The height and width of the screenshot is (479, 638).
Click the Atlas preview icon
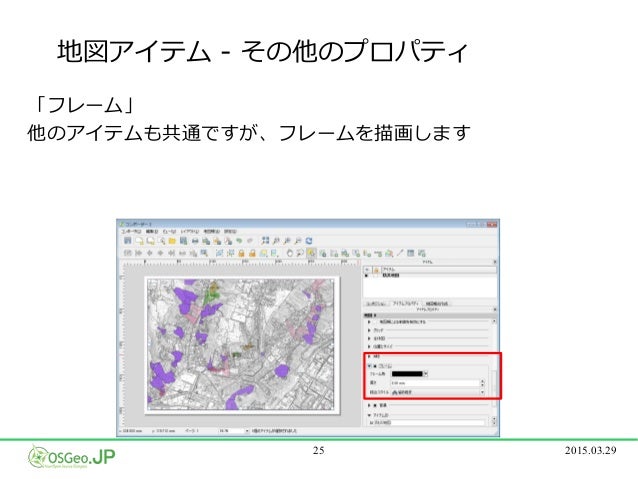128,253
